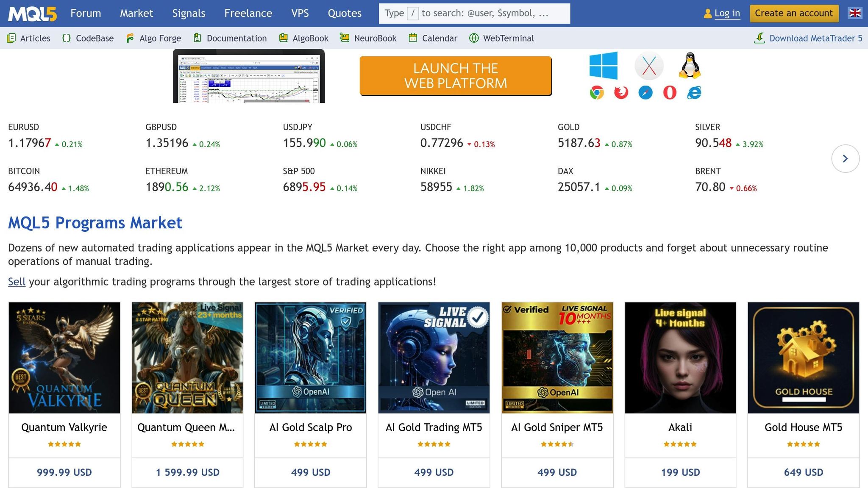Viewport: 868px width, 488px height.
Task: Open the Freelance menu item
Action: click(248, 13)
